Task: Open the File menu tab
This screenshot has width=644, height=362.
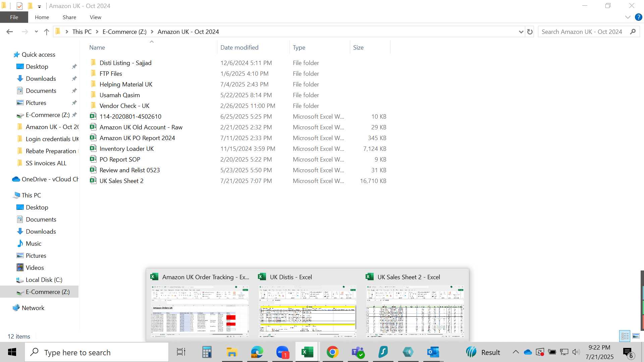Action: point(14,17)
